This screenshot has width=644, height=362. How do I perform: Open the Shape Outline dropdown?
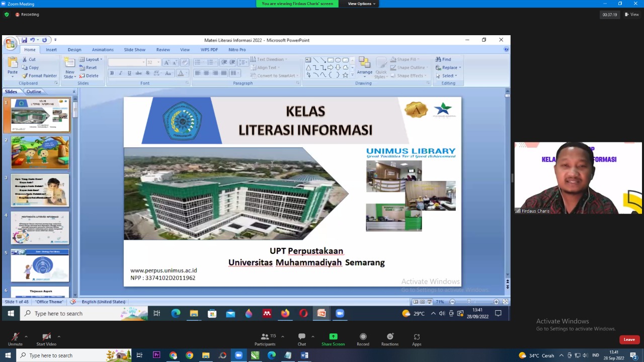coord(409,67)
